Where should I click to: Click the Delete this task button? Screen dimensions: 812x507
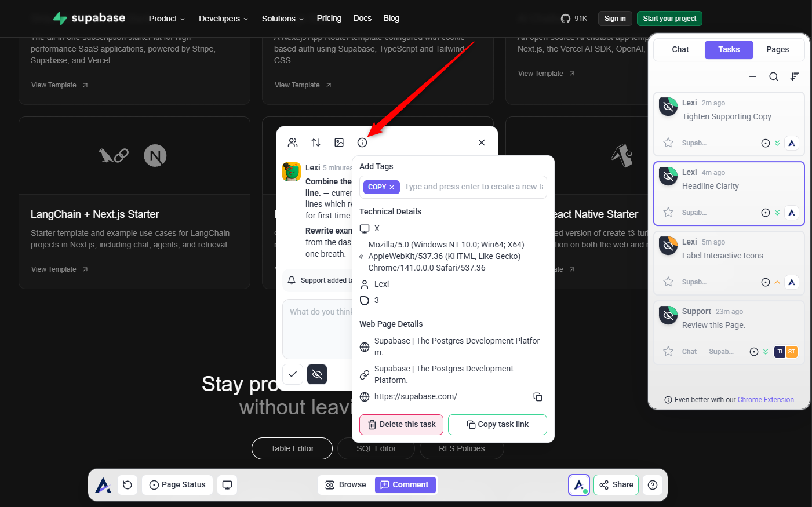[x=401, y=425]
